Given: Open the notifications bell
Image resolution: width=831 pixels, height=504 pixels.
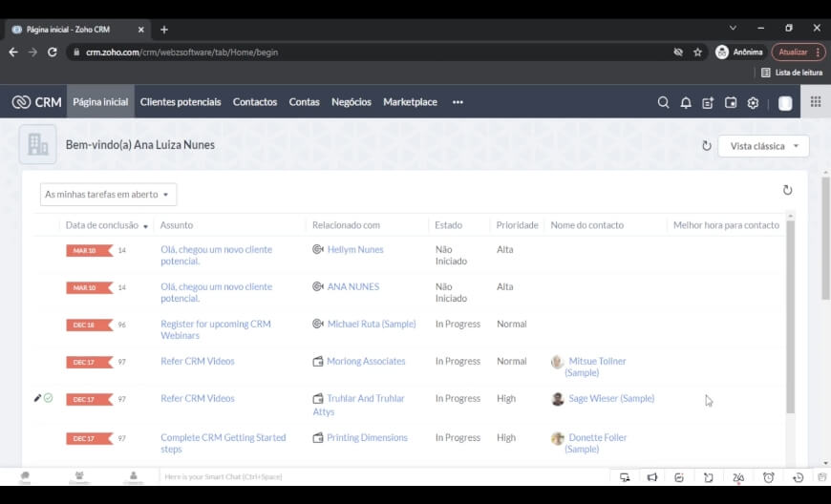Looking at the screenshot, I should click(x=686, y=102).
